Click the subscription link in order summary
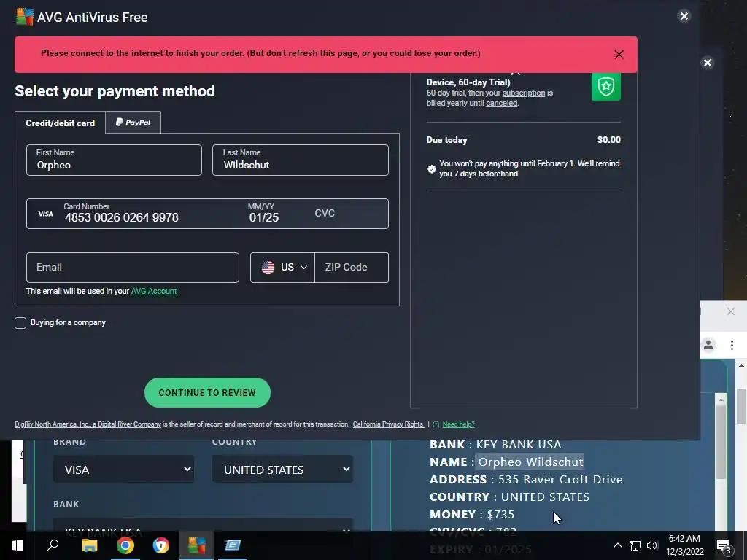Image resolution: width=747 pixels, height=560 pixels. (x=524, y=93)
